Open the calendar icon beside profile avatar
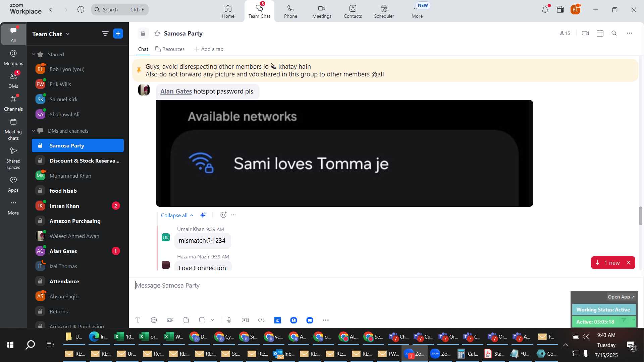 pyautogui.click(x=560, y=10)
